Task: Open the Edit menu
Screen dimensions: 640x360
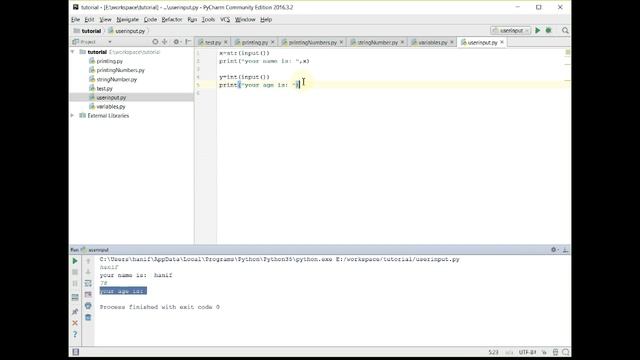Action: point(89,20)
